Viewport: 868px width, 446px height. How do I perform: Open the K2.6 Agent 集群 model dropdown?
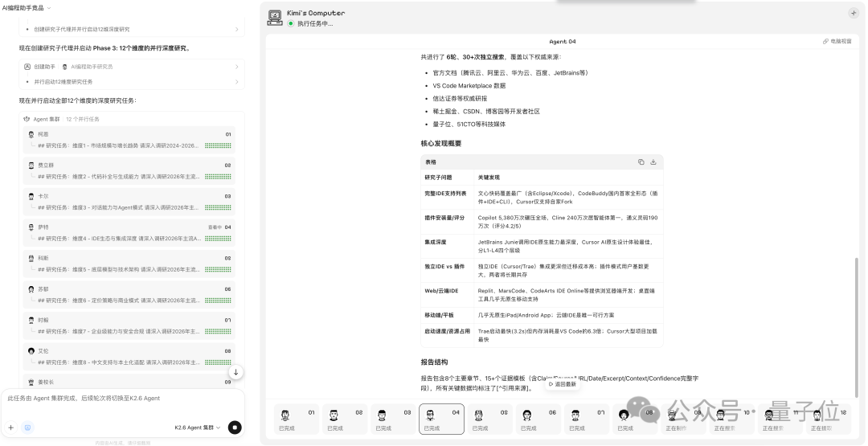coord(198,428)
